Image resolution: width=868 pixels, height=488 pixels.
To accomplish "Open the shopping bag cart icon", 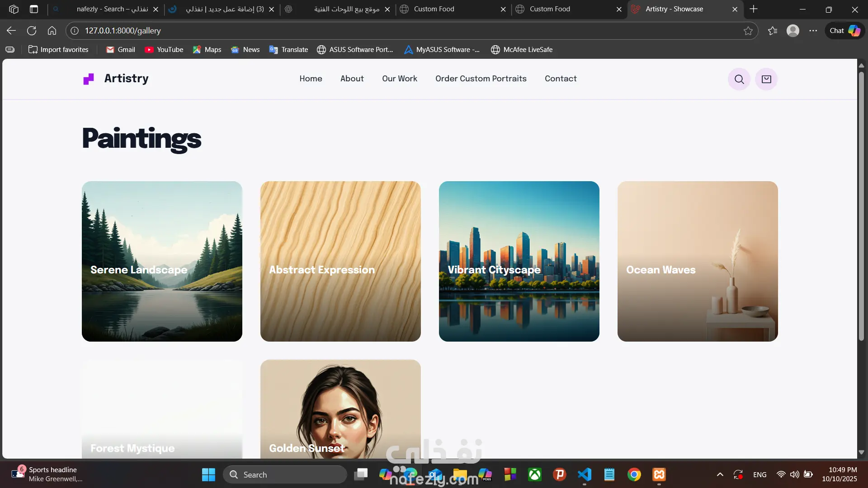I will (x=766, y=79).
